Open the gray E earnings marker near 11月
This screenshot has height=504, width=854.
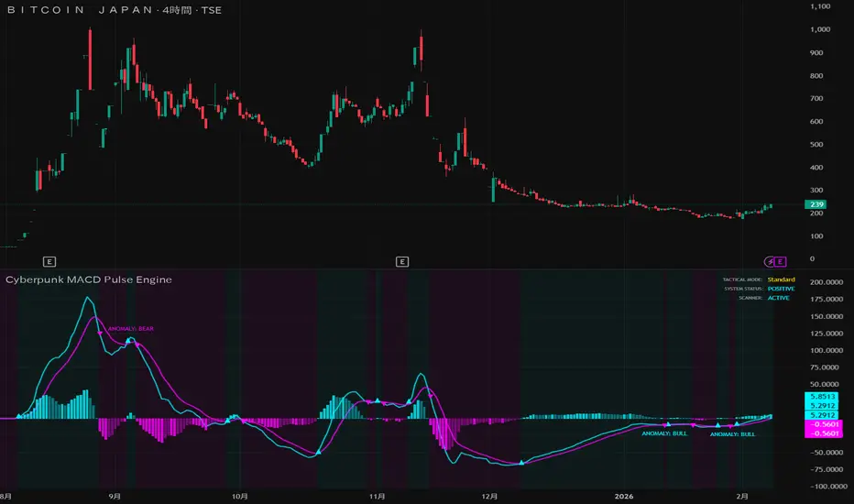tap(402, 262)
